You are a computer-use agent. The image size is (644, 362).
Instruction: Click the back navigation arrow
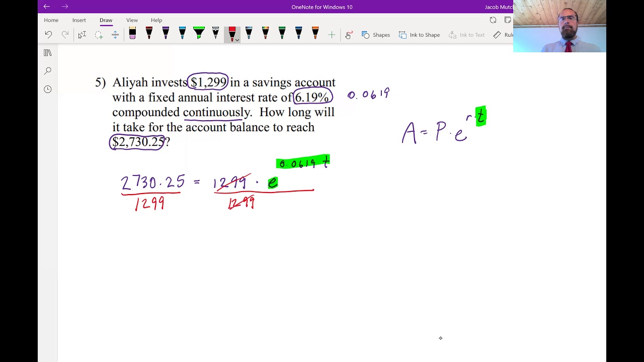tap(46, 7)
